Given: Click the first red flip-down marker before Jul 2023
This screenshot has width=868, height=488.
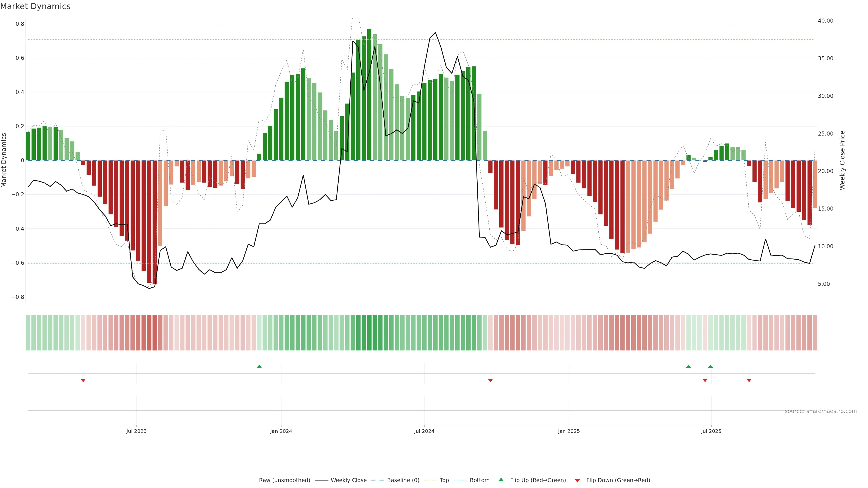Looking at the screenshot, I should [x=83, y=380].
